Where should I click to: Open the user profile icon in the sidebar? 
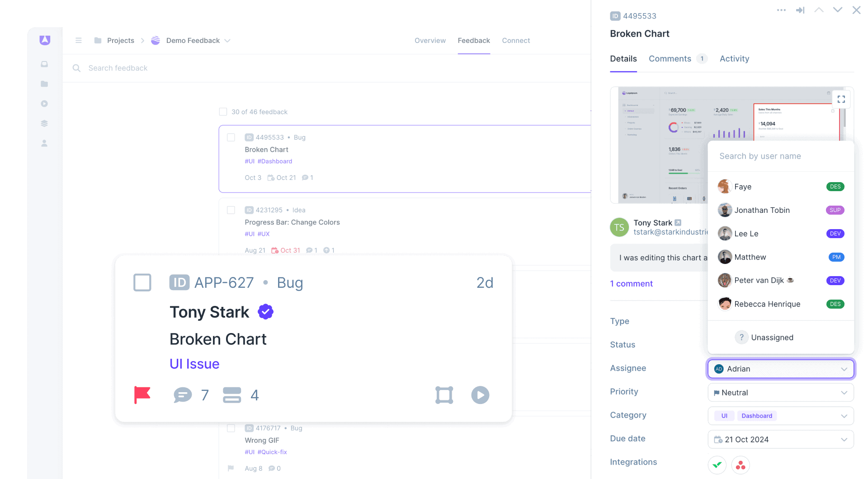[44, 143]
